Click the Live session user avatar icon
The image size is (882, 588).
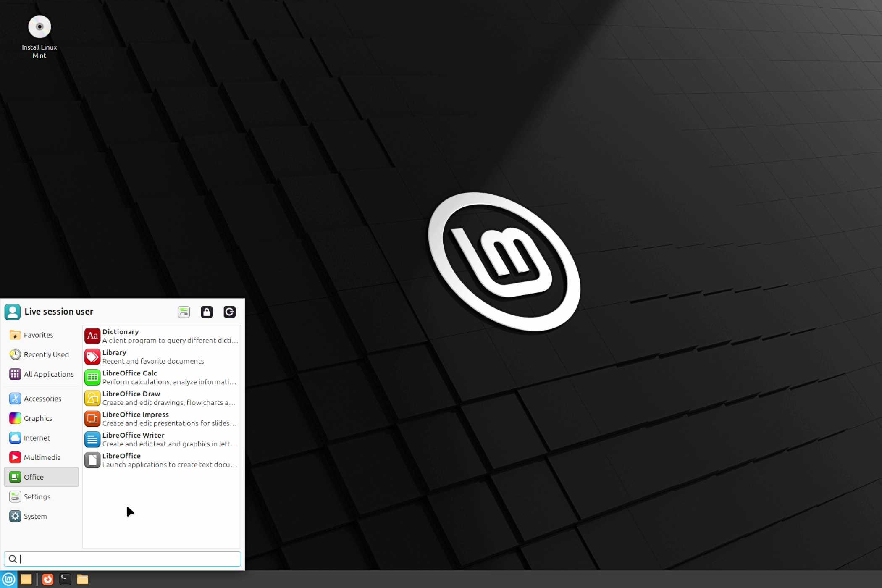[12, 312]
